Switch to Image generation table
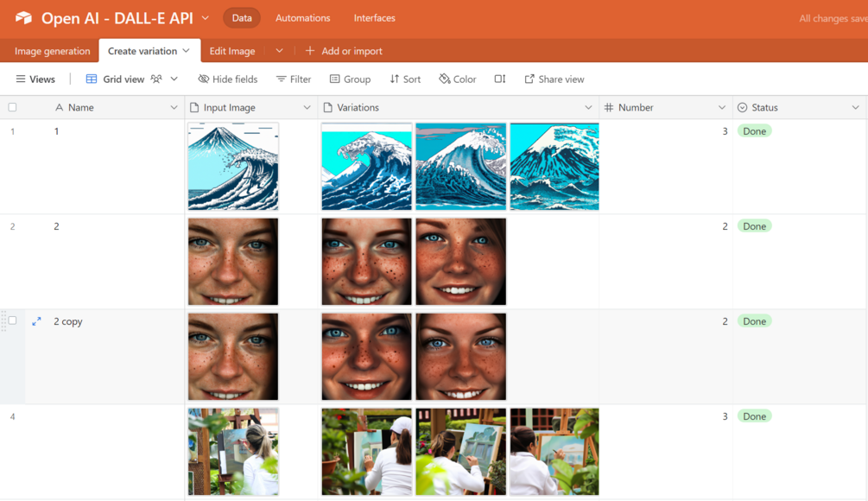The width and height of the screenshot is (868, 501). 52,51
